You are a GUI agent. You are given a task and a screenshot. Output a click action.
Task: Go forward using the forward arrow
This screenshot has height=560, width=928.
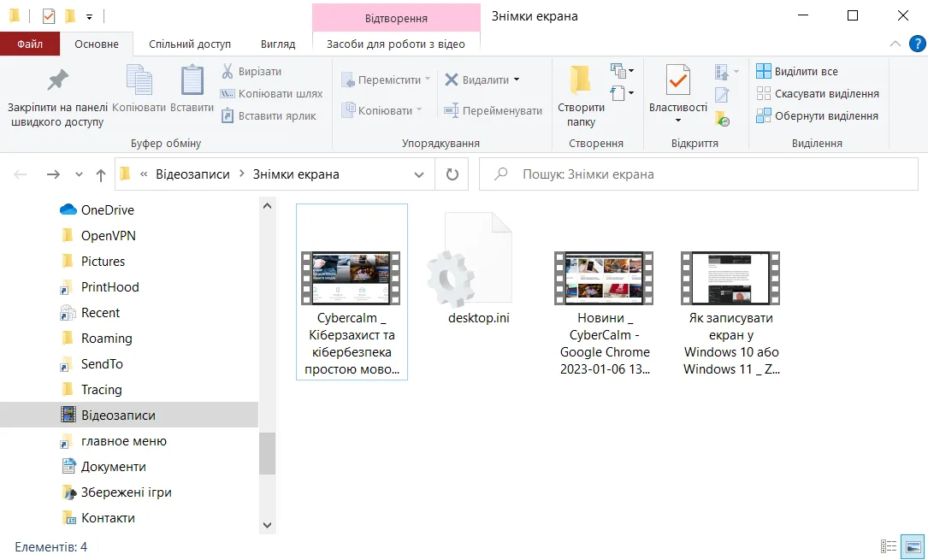(53, 174)
